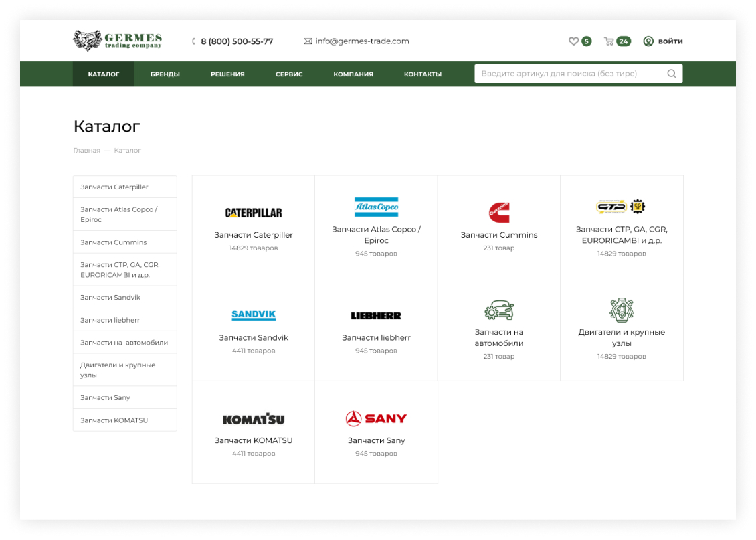
Task: Go to Главная breadcrumb link
Action: (x=87, y=151)
